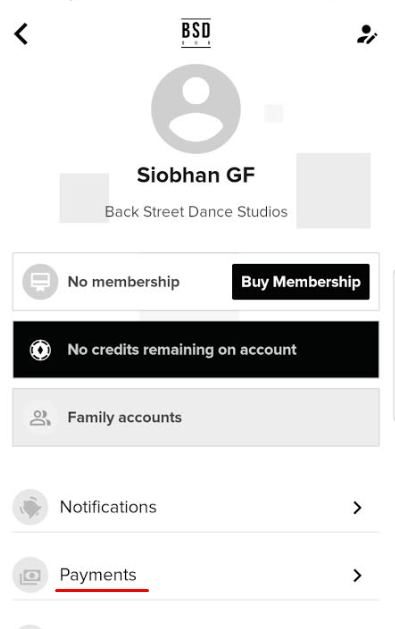Tap the Family accounts people icon
Screen dimensions: 395x629
click(40, 418)
